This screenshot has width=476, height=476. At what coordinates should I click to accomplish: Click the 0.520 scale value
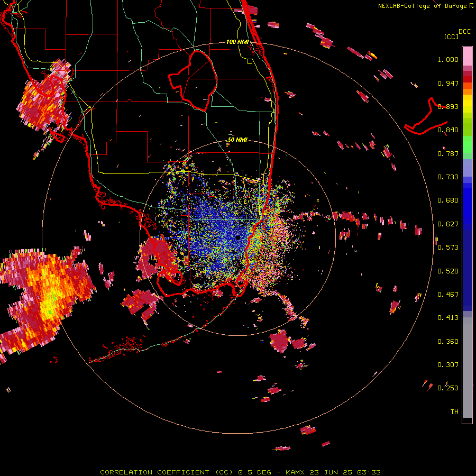coord(448,271)
